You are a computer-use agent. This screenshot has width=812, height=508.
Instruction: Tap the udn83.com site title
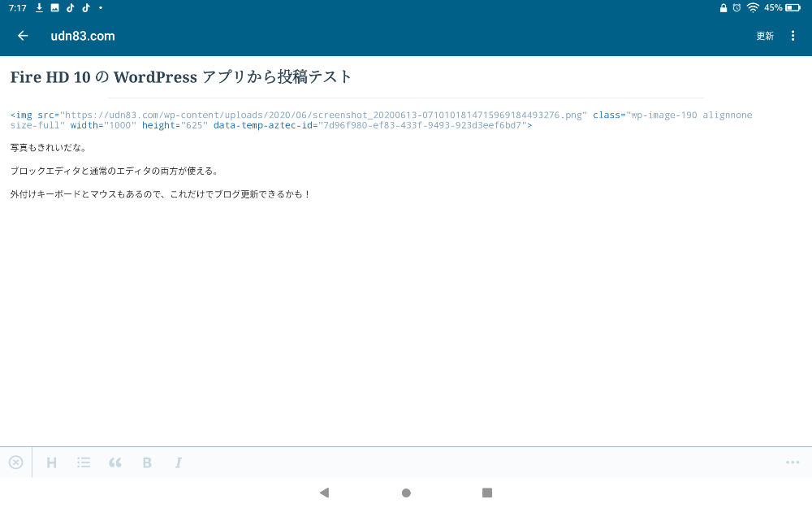click(83, 36)
